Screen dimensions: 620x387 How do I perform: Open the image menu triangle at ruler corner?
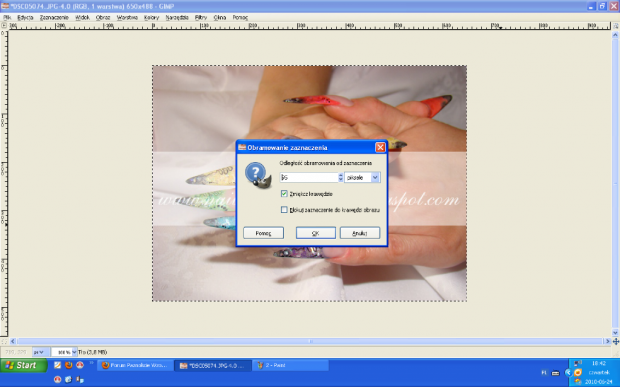4,25
